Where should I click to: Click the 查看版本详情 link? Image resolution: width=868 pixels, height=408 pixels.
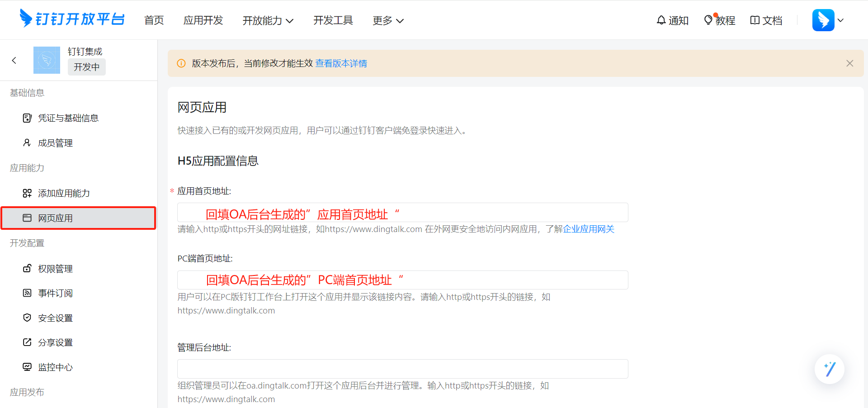(341, 63)
